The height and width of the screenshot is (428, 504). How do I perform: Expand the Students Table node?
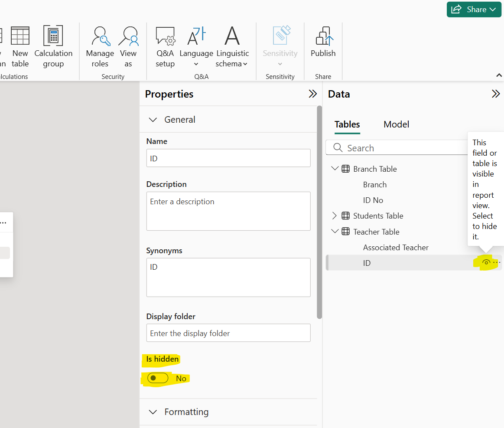click(335, 216)
